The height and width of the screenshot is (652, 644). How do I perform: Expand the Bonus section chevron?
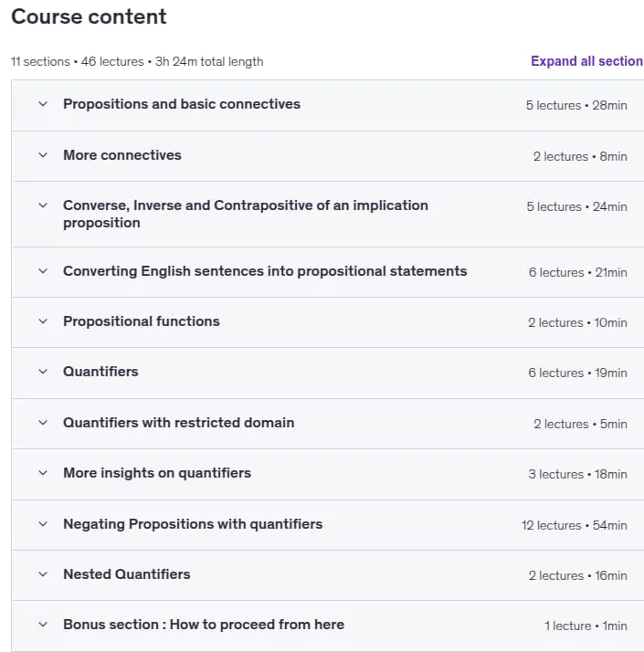tap(43, 625)
